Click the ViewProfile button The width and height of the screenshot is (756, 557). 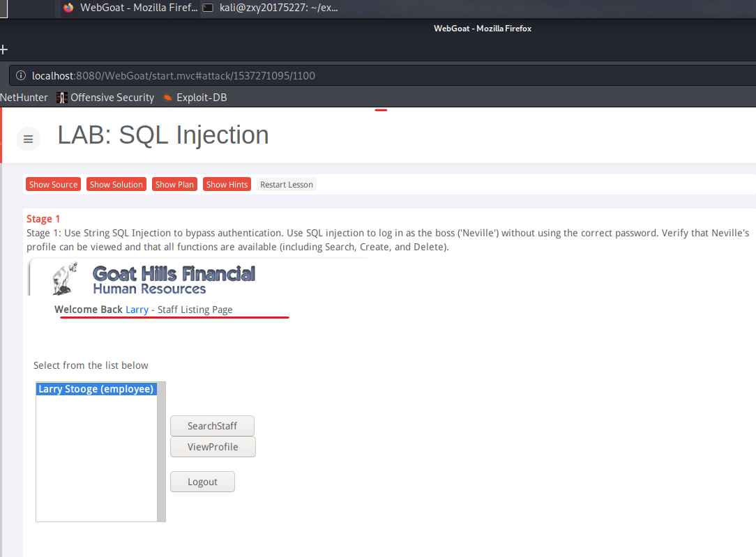(213, 447)
